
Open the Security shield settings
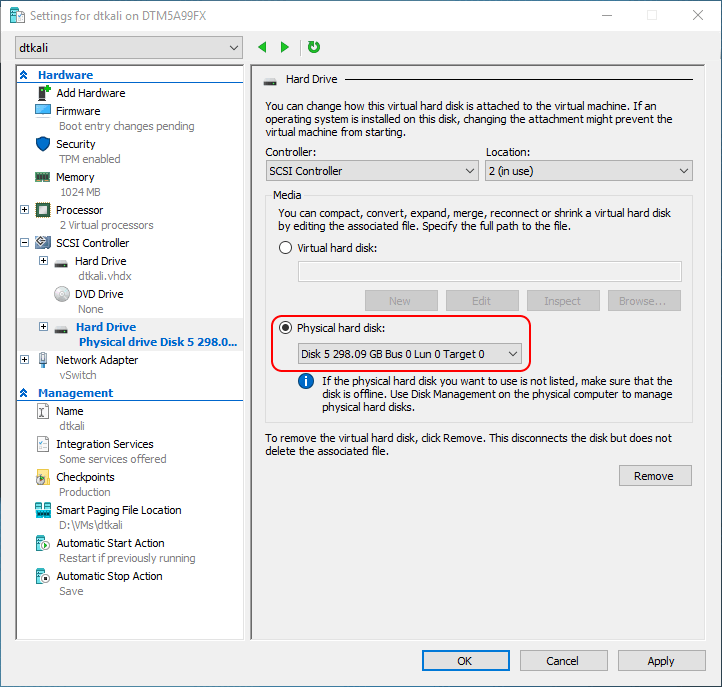click(x=43, y=144)
